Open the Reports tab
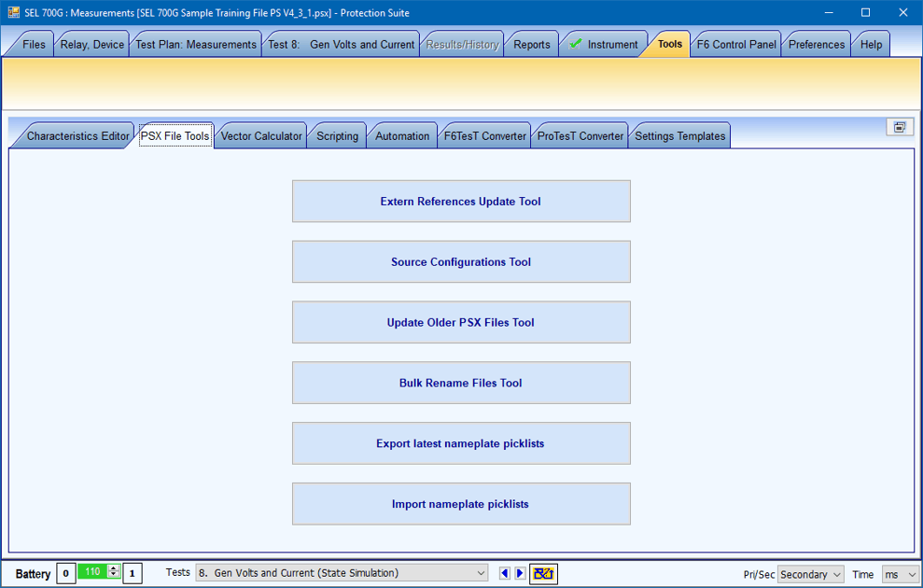The image size is (923, 588). pyautogui.click(x=532, y=44)
